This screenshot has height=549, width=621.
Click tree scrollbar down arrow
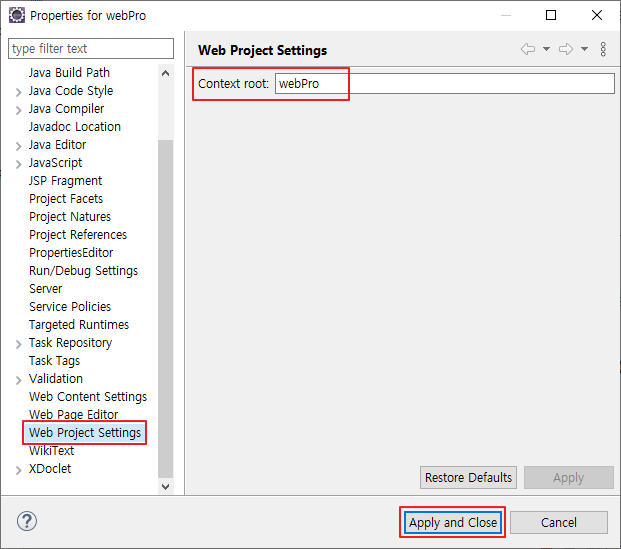click(166, 486)
